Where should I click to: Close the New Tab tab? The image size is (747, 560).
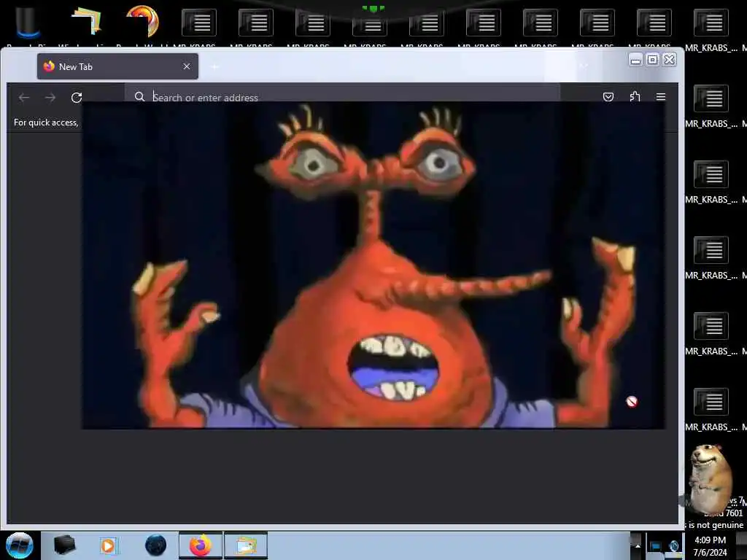coord(187,66)
